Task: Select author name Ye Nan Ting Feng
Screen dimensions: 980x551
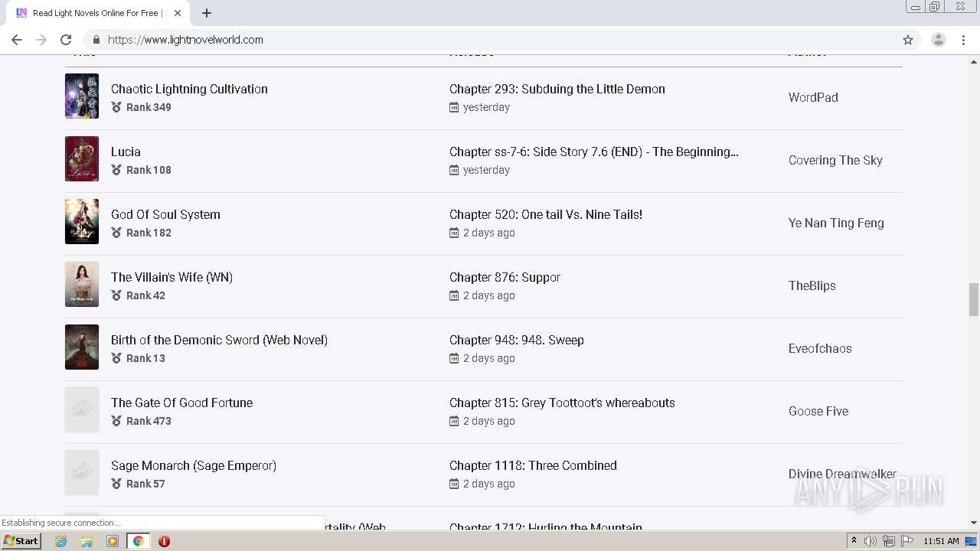Action: [836, 223]
